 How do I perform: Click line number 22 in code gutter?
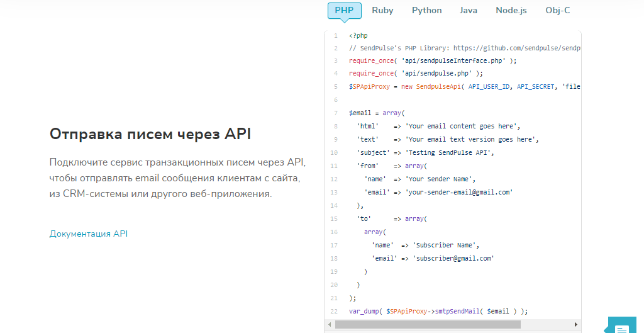click(334, 311)
